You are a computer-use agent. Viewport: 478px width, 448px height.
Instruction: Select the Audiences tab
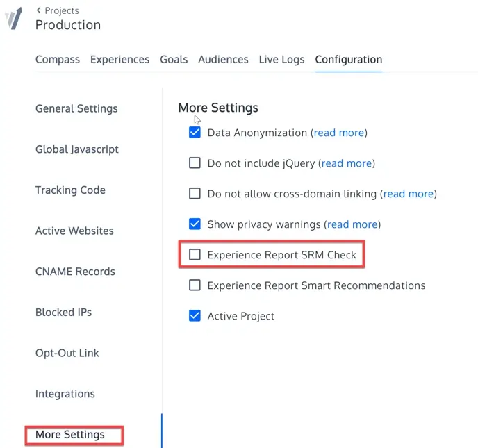tap(223, 60)
